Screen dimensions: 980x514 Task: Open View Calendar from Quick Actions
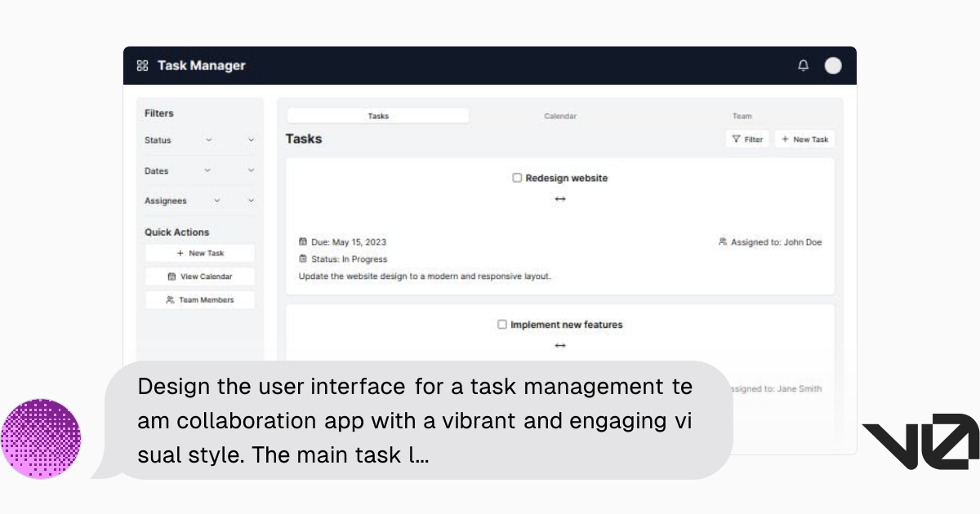pyautogui.click(x=200, y=277)
